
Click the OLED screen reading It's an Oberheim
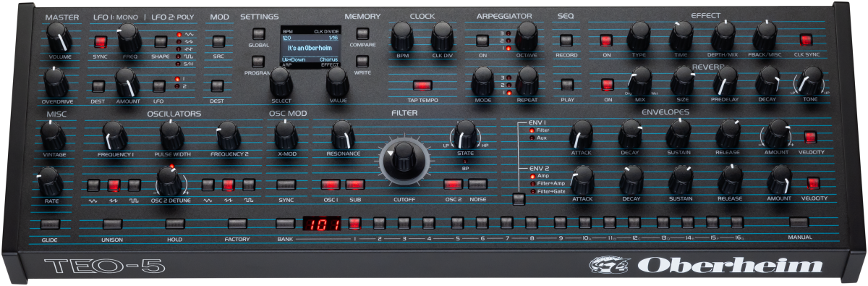click(310, 48)
